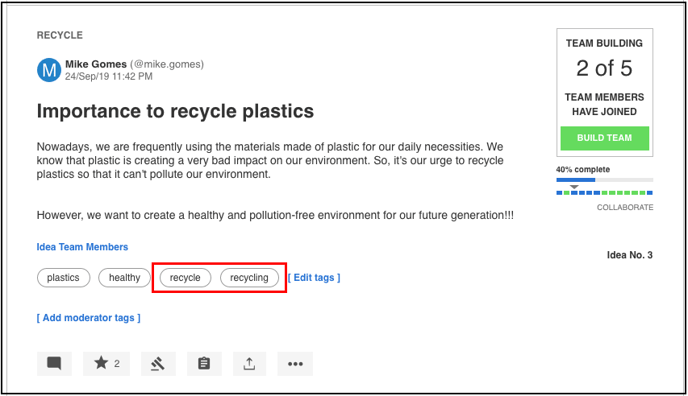Open the clipboard notes icon
688x396 pixels.
point(204,364)
